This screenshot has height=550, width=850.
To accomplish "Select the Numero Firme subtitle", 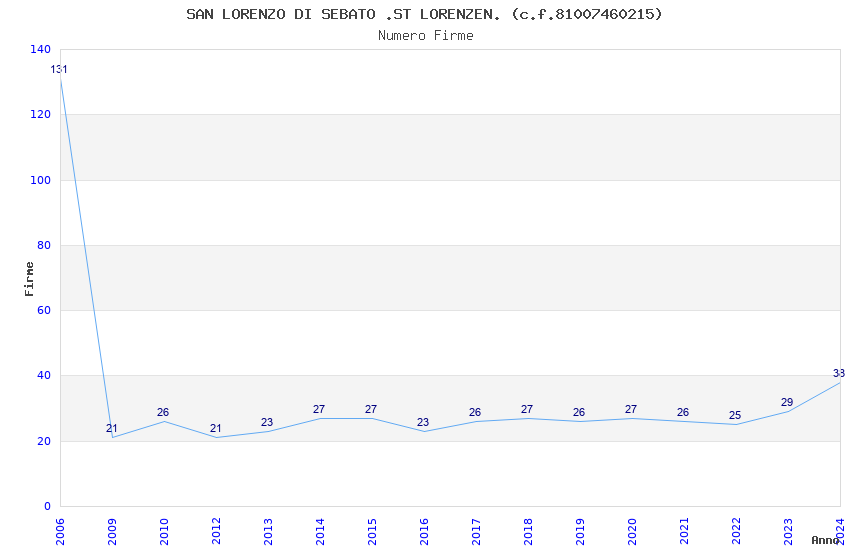I will click(426, 36).
